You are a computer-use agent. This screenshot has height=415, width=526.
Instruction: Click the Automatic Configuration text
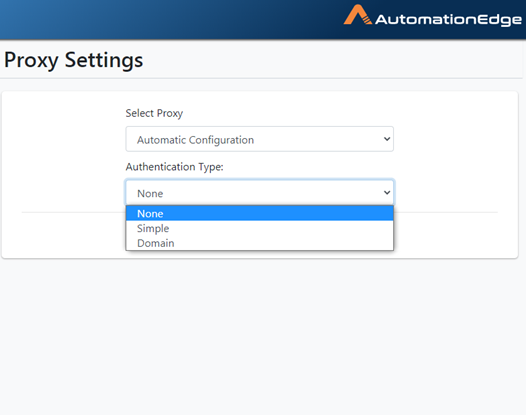pos(195,140)
